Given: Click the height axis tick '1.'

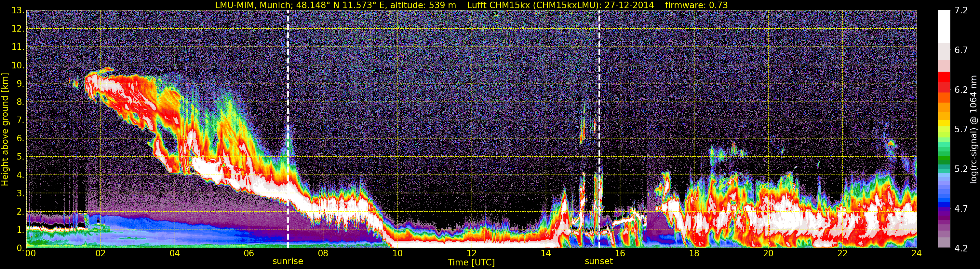Looking at the screenshot, I should coord(20,230).
